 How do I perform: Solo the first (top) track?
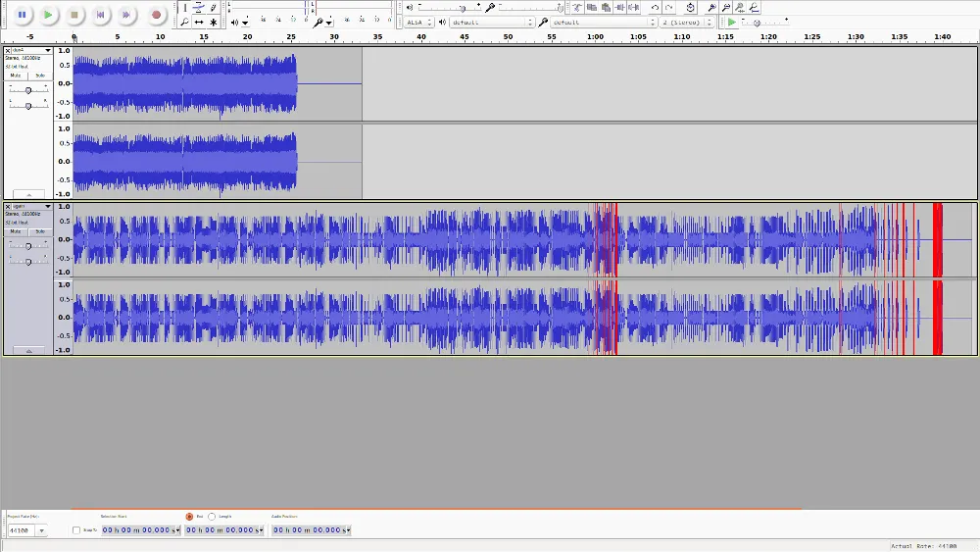(x=40, y=75)
